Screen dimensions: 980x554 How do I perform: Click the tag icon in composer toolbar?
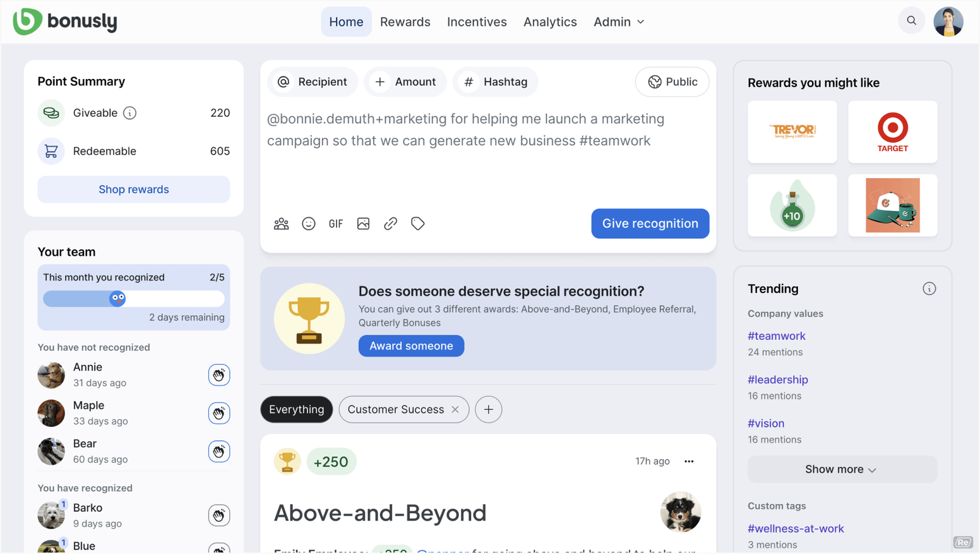(417, 224)
